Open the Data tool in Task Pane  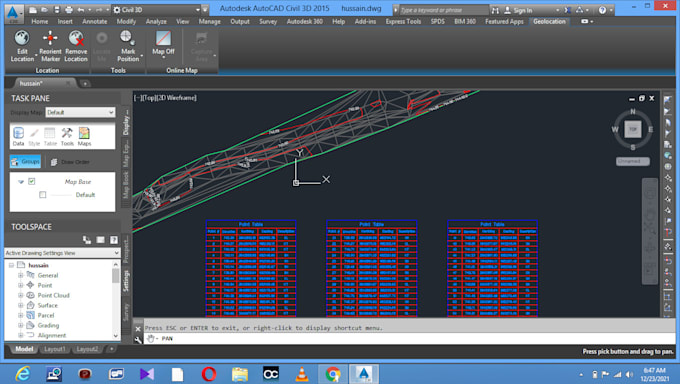tap(18, 136)
